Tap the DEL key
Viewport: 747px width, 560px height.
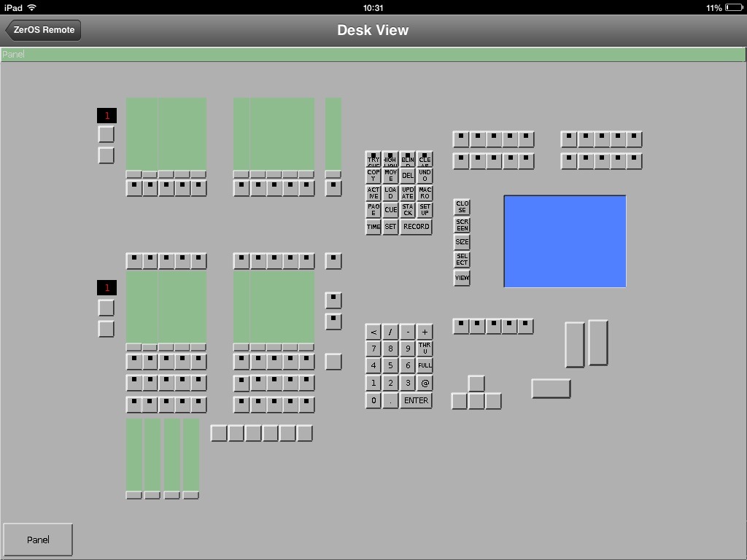tap(408, 175)
